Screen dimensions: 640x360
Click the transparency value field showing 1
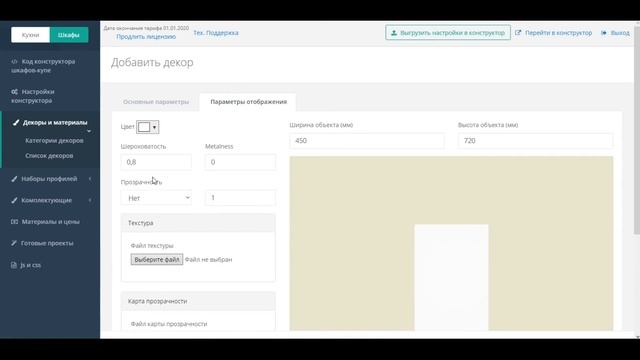point(240,198)
